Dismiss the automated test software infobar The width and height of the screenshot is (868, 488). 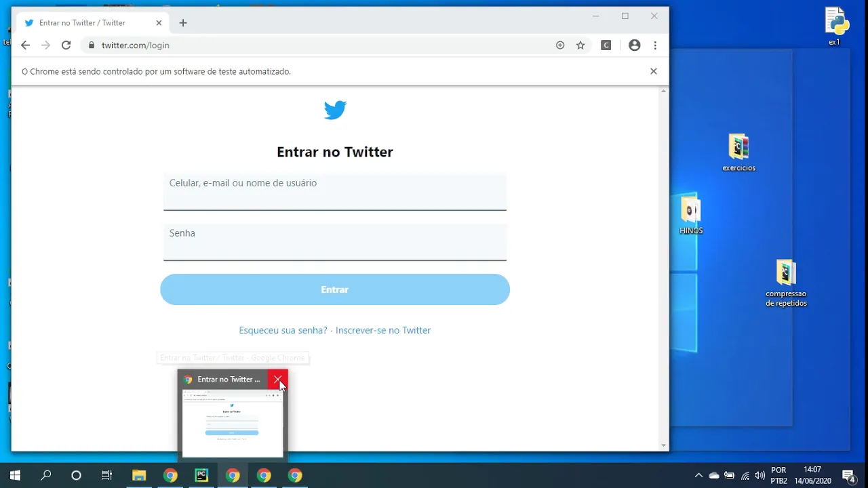[x=654, y=71]
